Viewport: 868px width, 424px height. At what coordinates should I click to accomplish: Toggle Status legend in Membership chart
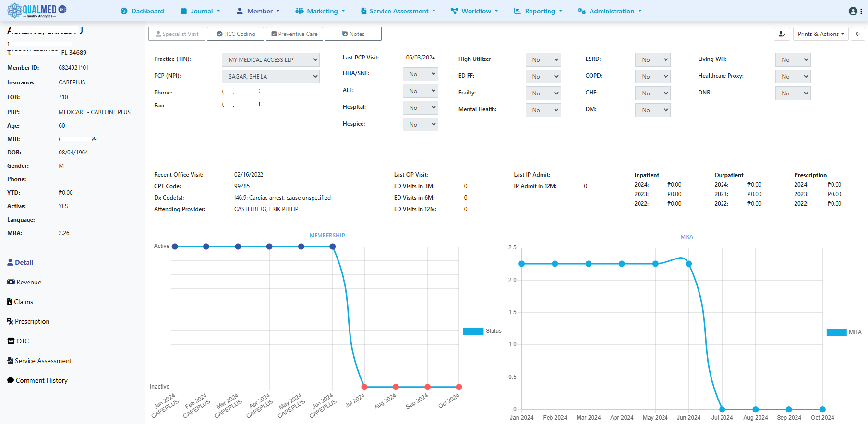482,331
